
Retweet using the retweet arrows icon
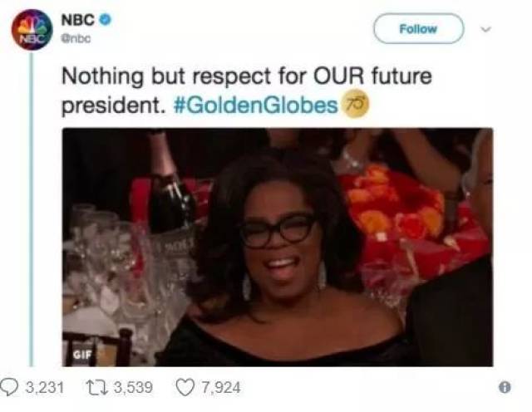[x=97, y=387]
